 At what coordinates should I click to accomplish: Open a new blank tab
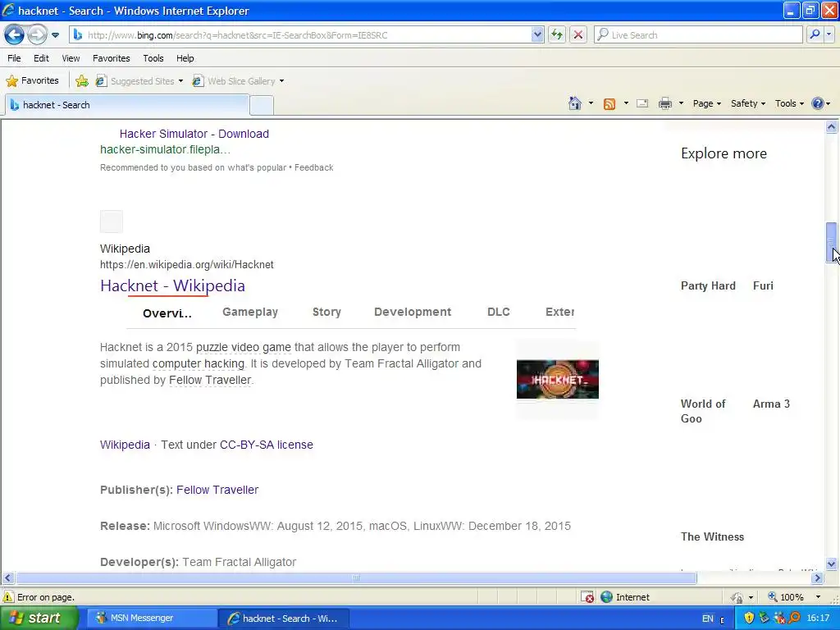(x=262, y=105)
